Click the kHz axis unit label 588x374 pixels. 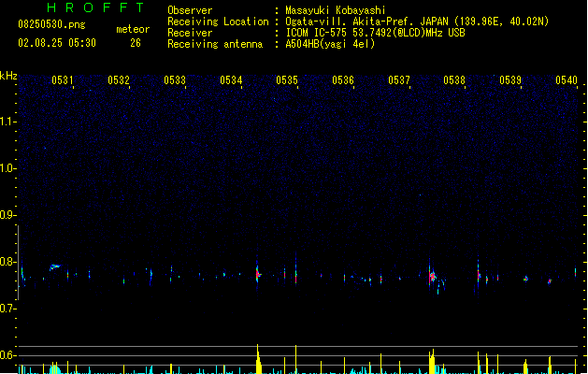pyautogui.click(x=8, y=76)
